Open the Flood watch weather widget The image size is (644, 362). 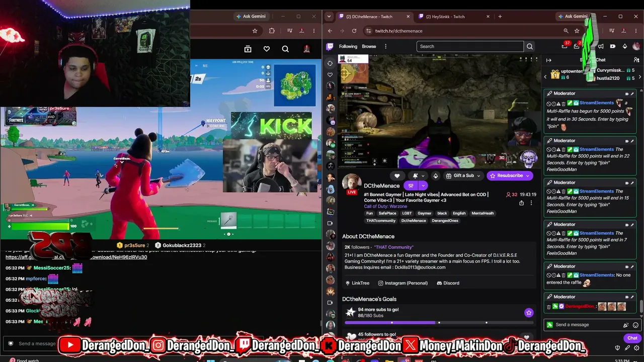tap(24, 360)
